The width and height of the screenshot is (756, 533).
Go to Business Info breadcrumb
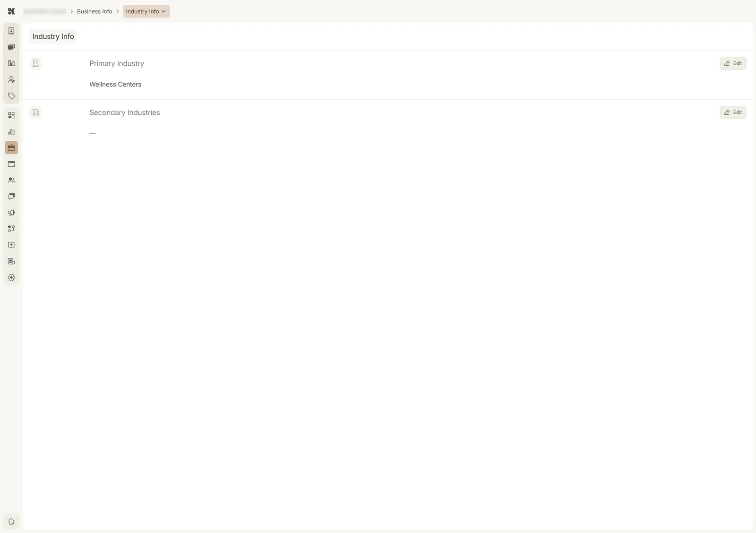click(94, 11)
